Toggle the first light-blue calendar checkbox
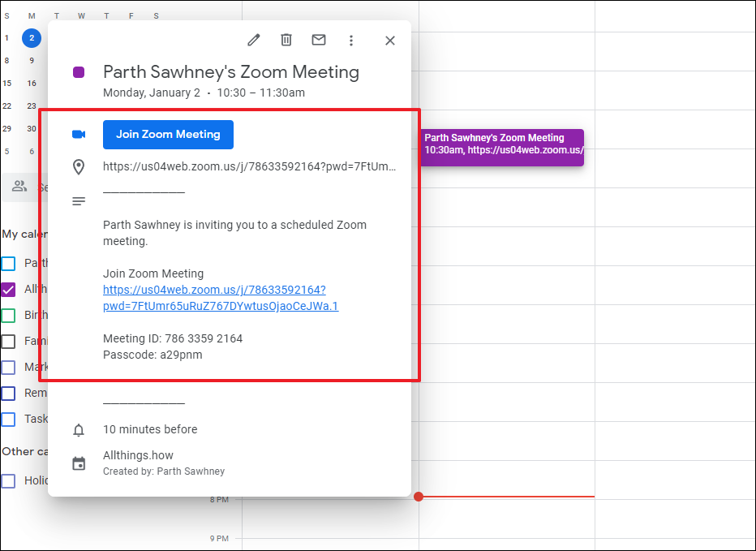 coord(8,264)
